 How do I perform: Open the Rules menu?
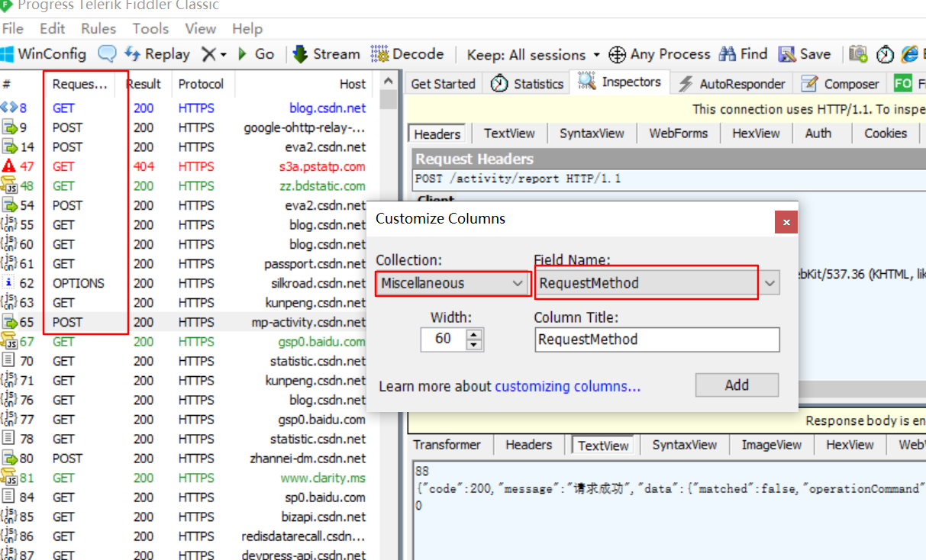pyautogui.click(x=98, y=28)
